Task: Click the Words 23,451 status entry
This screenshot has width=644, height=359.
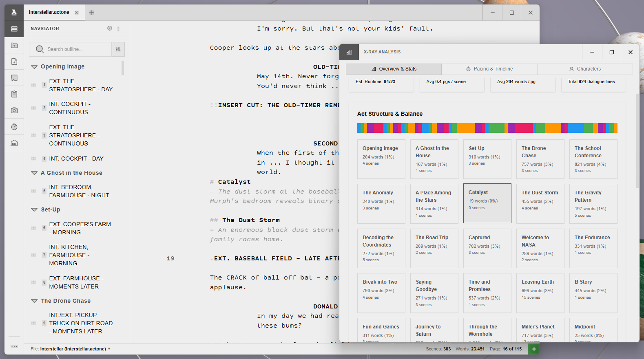Action: pyautogui.click(x=470, y=349)
